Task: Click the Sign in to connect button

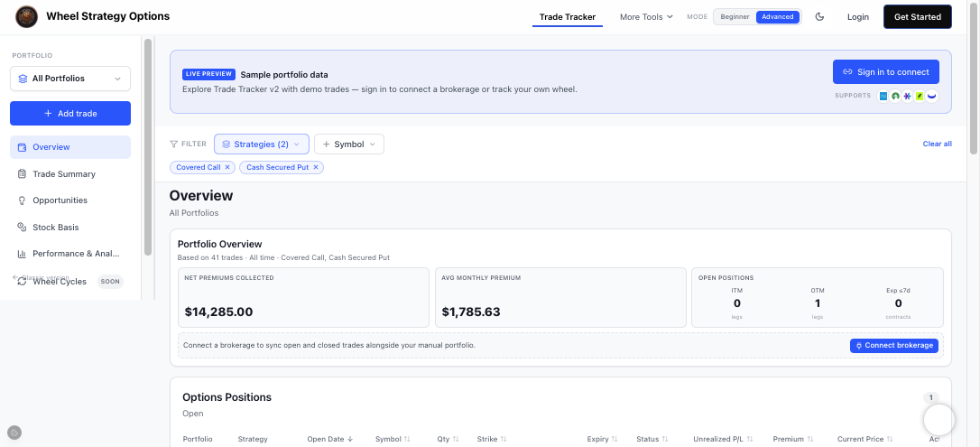Action: coord(885,72)
